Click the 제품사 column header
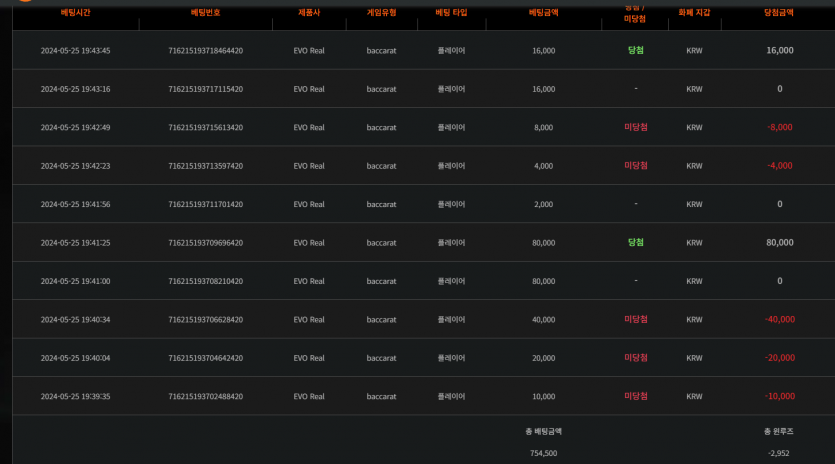This screenshot has height=464, width=835. click(309, 12)
